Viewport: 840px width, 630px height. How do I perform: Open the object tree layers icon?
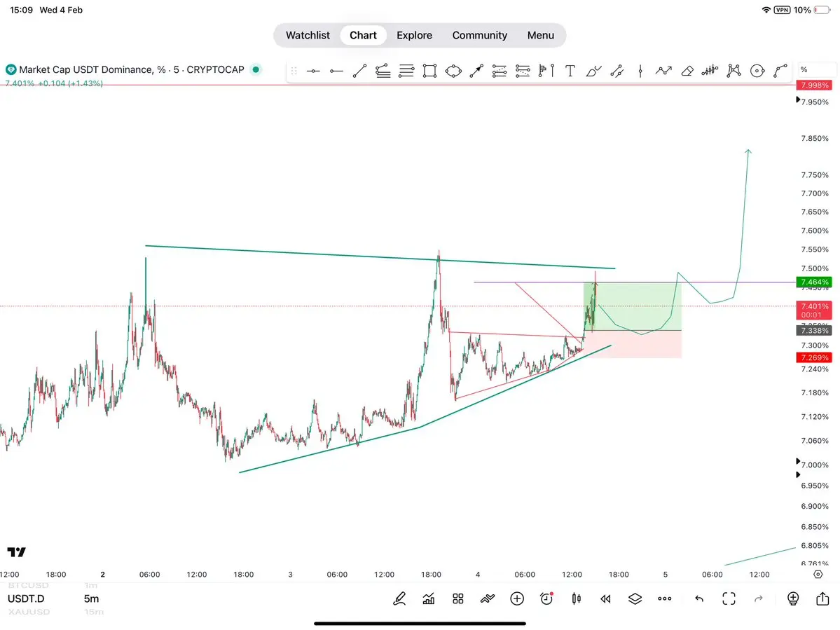(635, 598)
